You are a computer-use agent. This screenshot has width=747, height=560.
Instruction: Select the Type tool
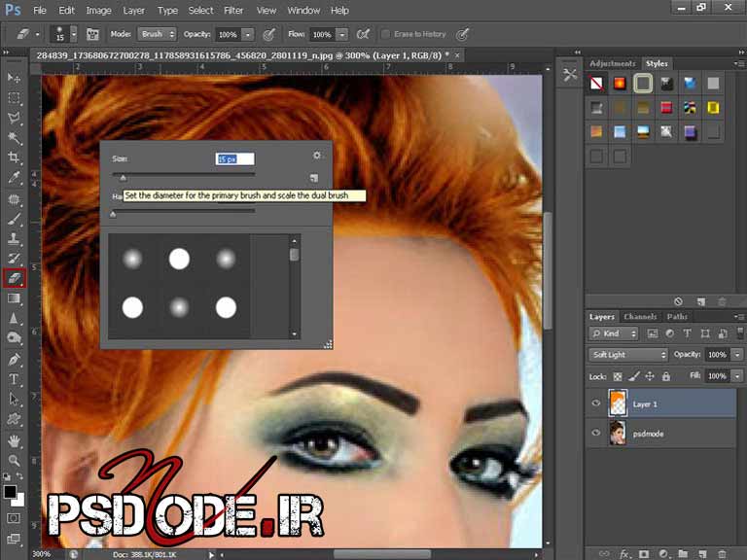(14, 379)
